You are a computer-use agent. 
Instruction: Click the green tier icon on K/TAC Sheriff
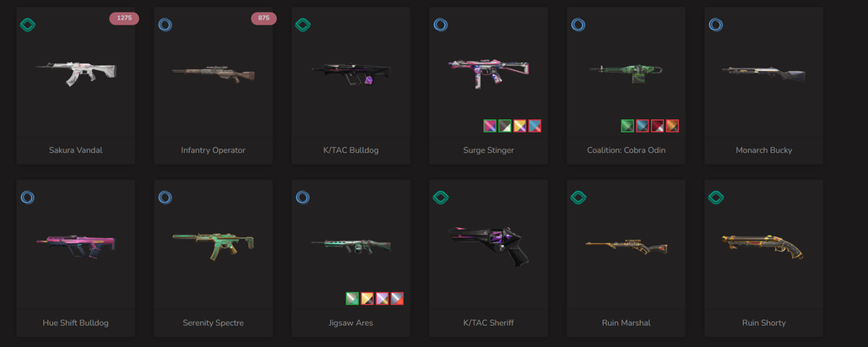pos(441,197)
